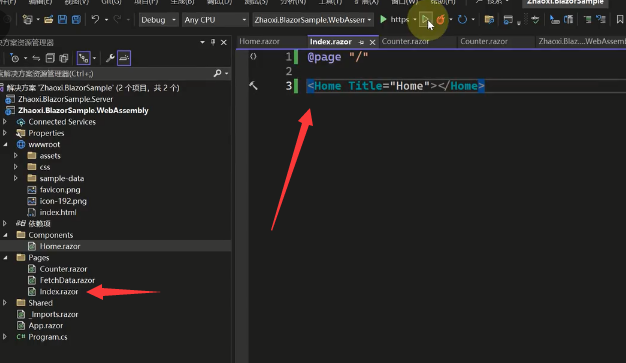Expand the assets folder
Image resolution: width=626 pixels, height=363 pixels.
coord(16,155)
